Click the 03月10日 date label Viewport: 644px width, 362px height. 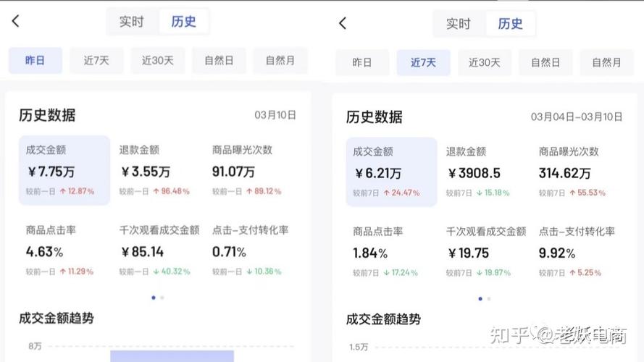[275, 115]
